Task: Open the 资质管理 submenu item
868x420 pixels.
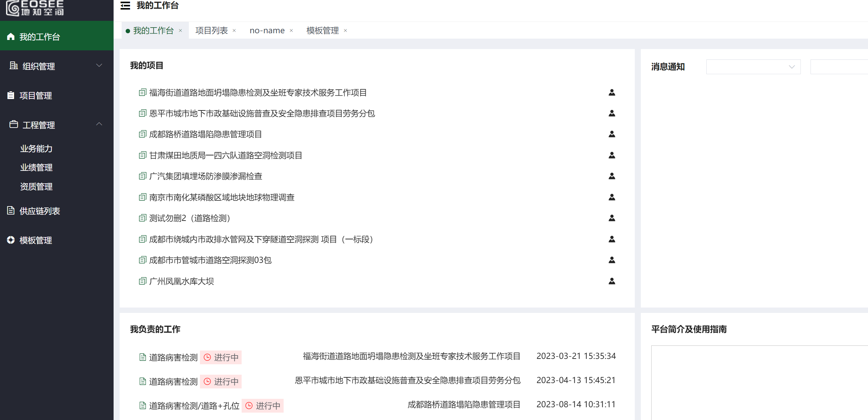Action: pyautogui.click(x=36, y=186)
